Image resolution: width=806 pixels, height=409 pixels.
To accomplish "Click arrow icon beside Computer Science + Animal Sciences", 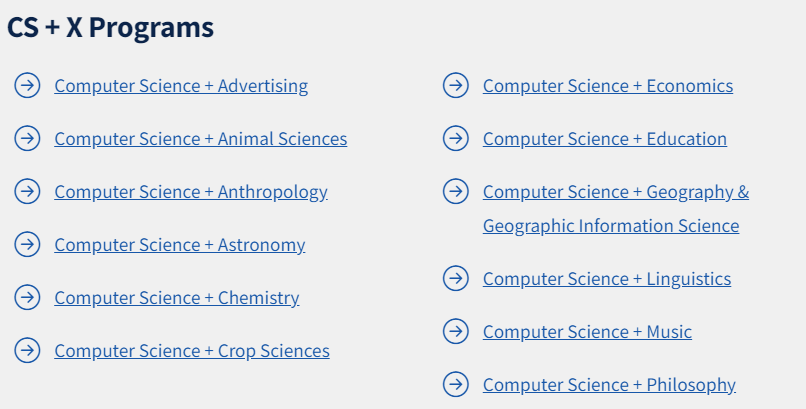I will click(27, 139).
